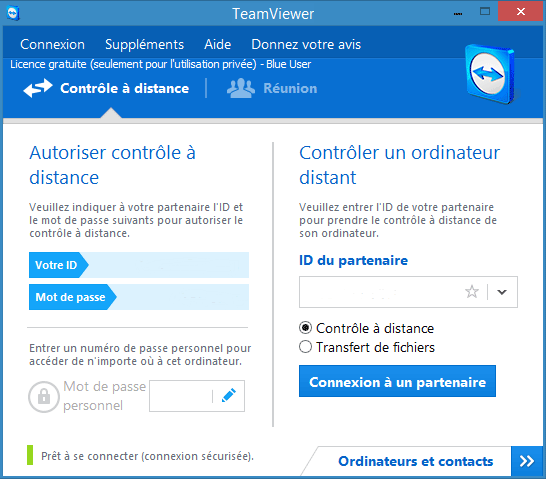This screenshot has height=479, width=546.
Task: Click the padlock icon beside personal password
Action: point(44,396)
